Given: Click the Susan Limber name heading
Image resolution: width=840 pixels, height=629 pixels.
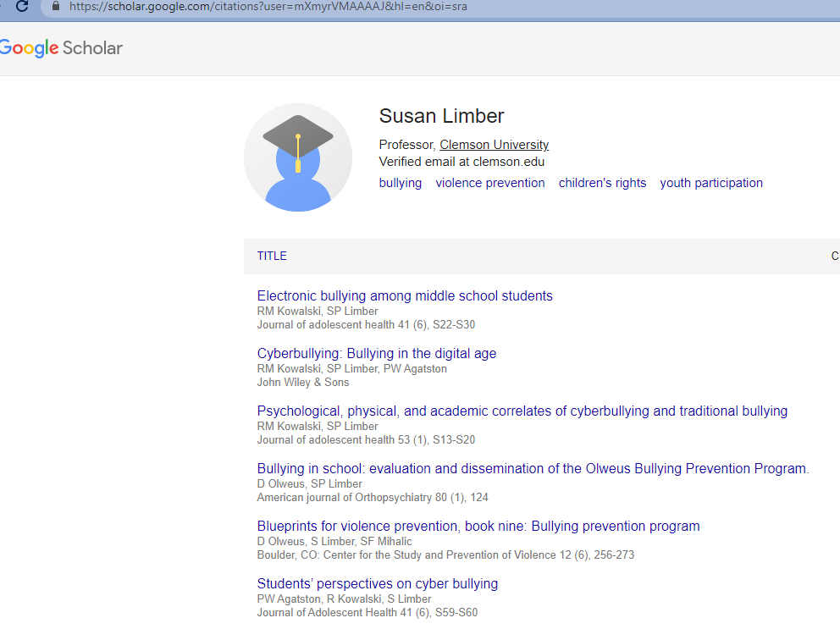Looking at the screenshot, I should 441,116.
